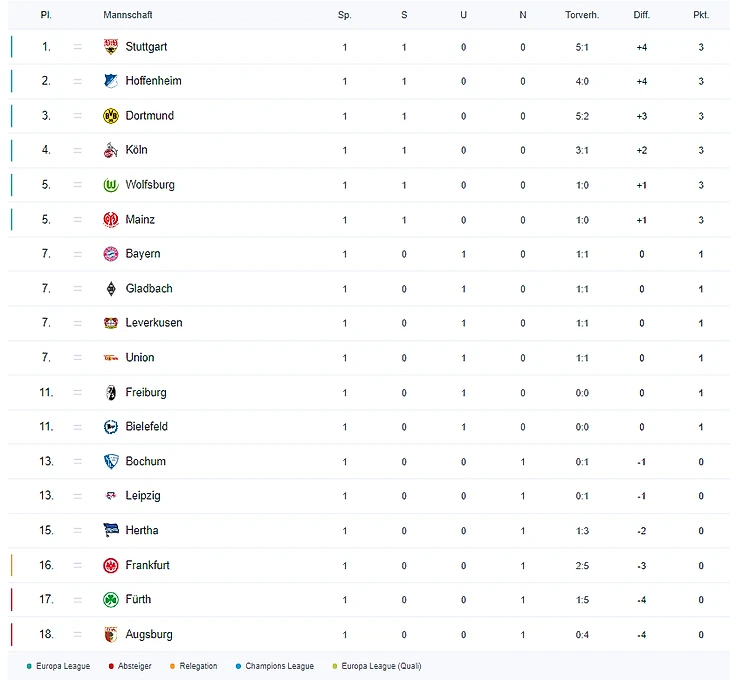Open the Gladbach team page
This screenshot has width=730, height=680.
(x=149, y=288)
